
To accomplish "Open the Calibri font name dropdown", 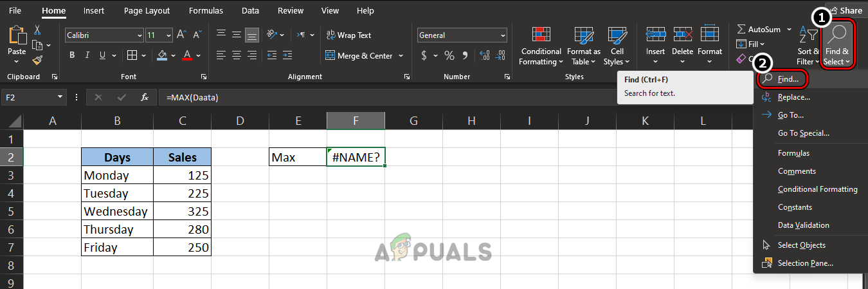I will tap(140, 35).
